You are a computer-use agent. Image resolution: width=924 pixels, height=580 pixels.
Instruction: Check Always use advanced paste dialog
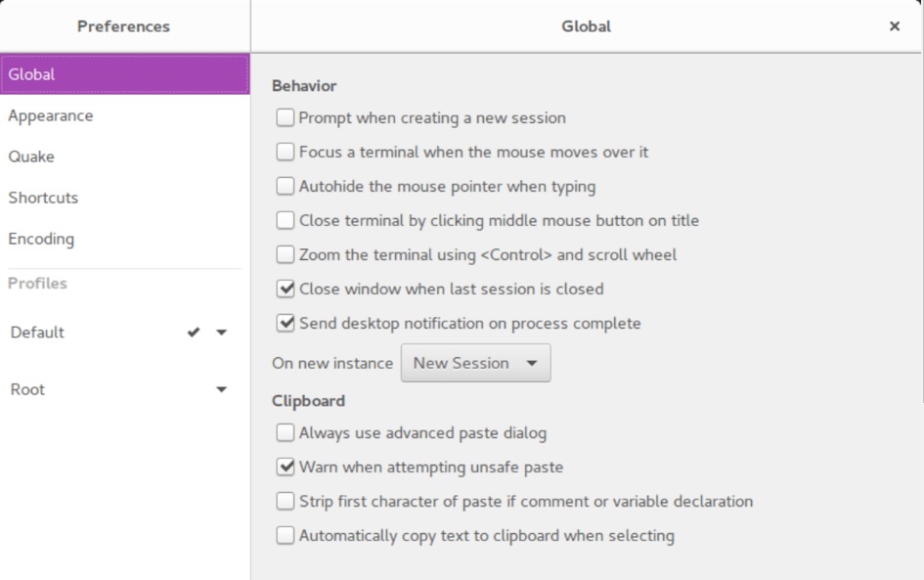[285, 432]
